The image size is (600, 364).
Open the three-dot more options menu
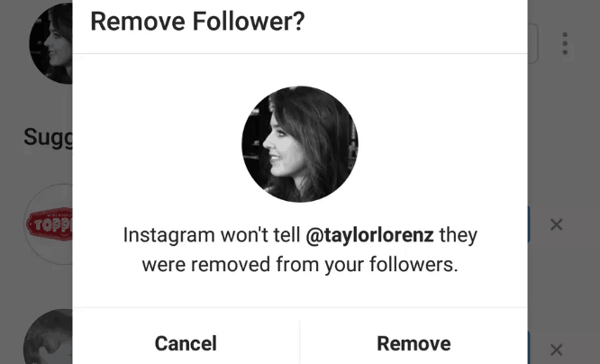(x=565, y=42)
